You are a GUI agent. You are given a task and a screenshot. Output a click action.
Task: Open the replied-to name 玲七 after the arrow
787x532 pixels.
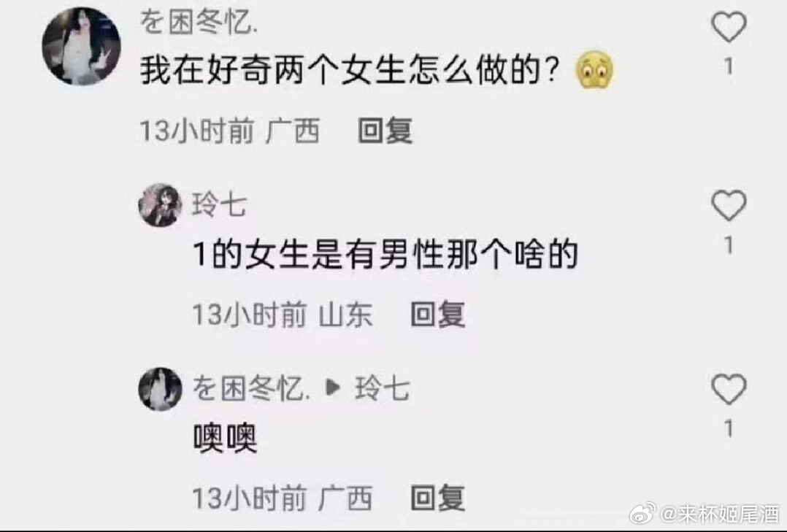(x=383, y=389)
